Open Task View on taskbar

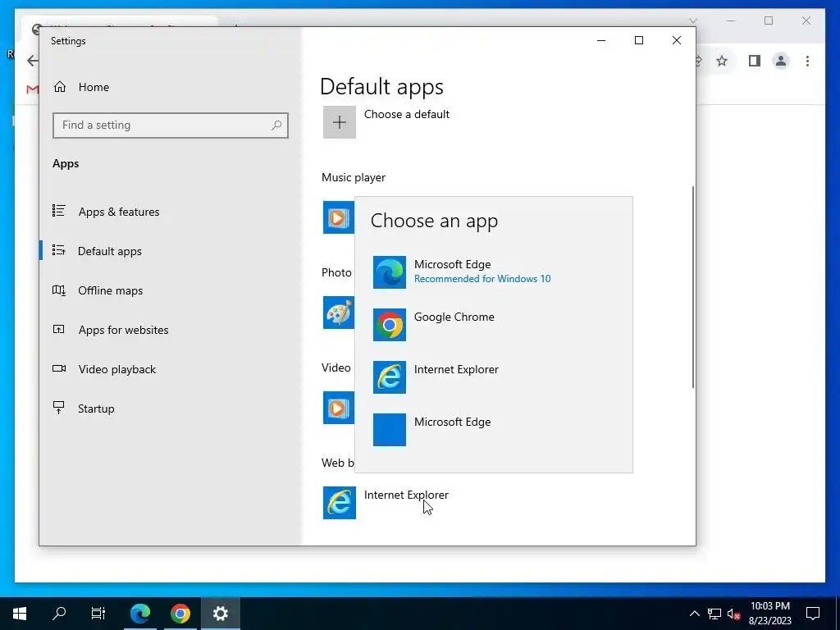pos(98,614)
